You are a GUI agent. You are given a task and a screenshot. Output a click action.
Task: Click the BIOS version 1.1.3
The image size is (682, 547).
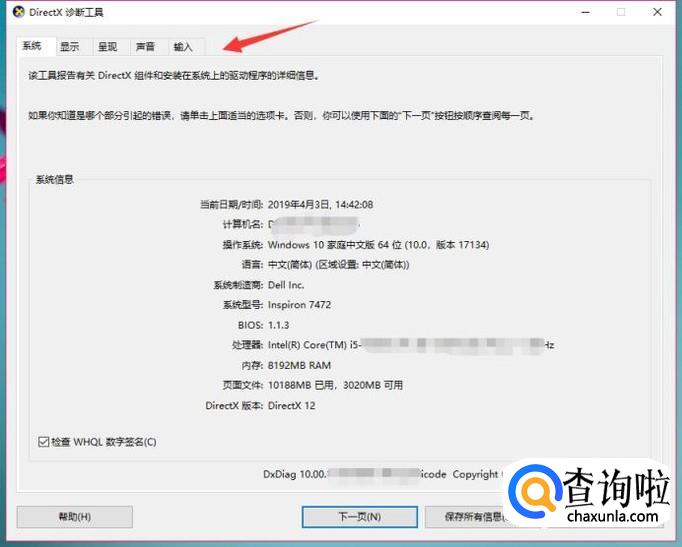point(278,325)
